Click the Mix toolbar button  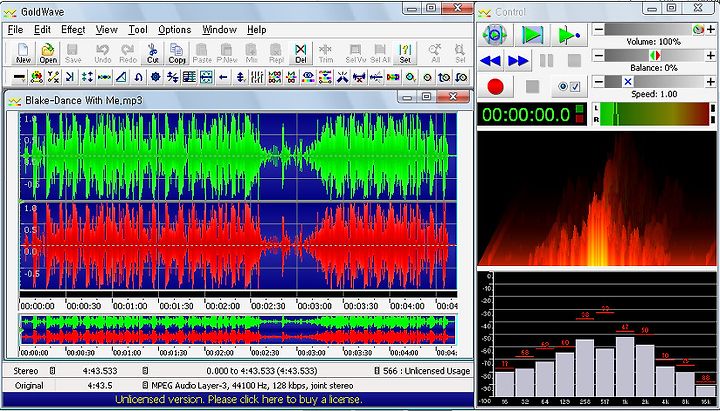[x=251, y=54]
